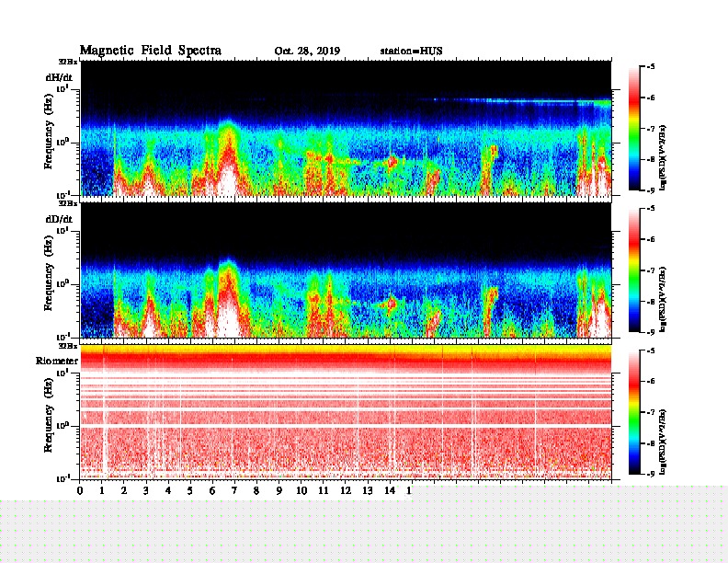The height and width of the screenshot is (563, 728).
Task: Click hour tick label "5" on time axis
Action: [x=190, y=490]
